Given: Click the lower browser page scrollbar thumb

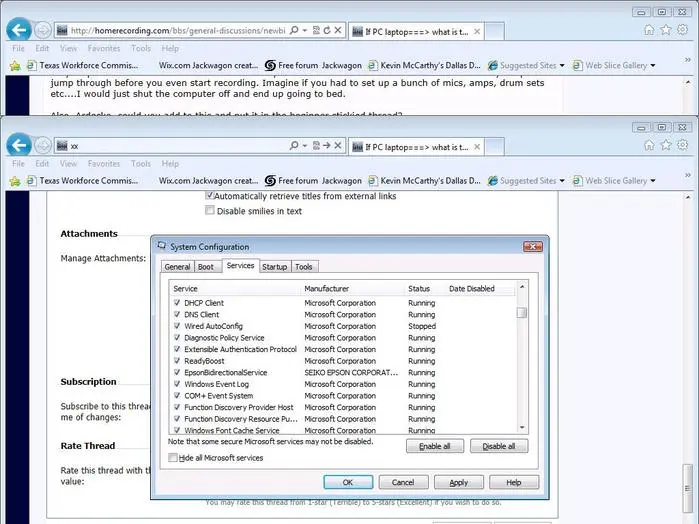Looking at the screenshot, I should [x=687, y=488].
